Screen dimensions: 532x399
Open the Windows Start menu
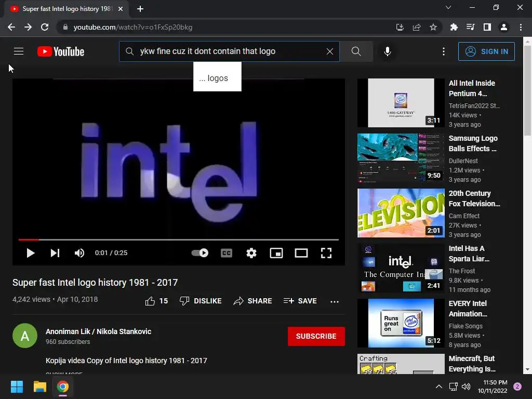click(17, 387)
